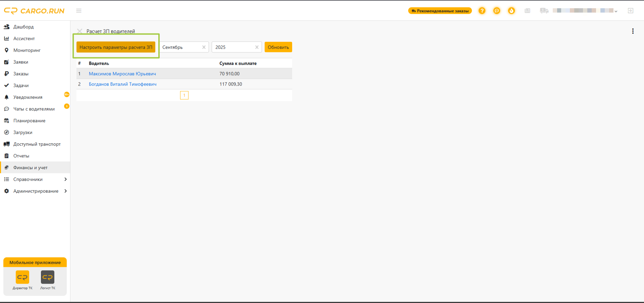Click the Ассистент chart icon in sidebar
The image size is (644, 303).
click(x=6, y=39)
